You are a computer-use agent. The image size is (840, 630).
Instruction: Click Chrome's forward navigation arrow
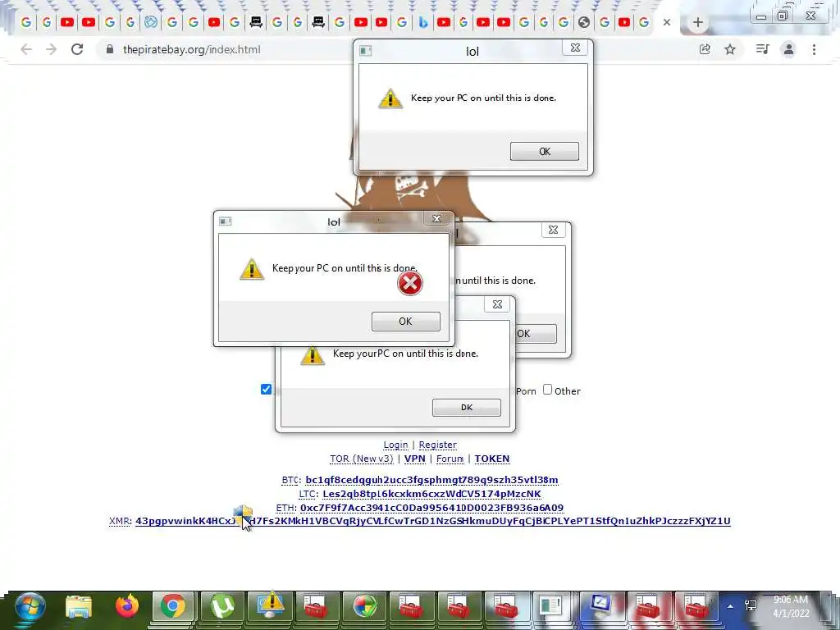click(51, 49)
